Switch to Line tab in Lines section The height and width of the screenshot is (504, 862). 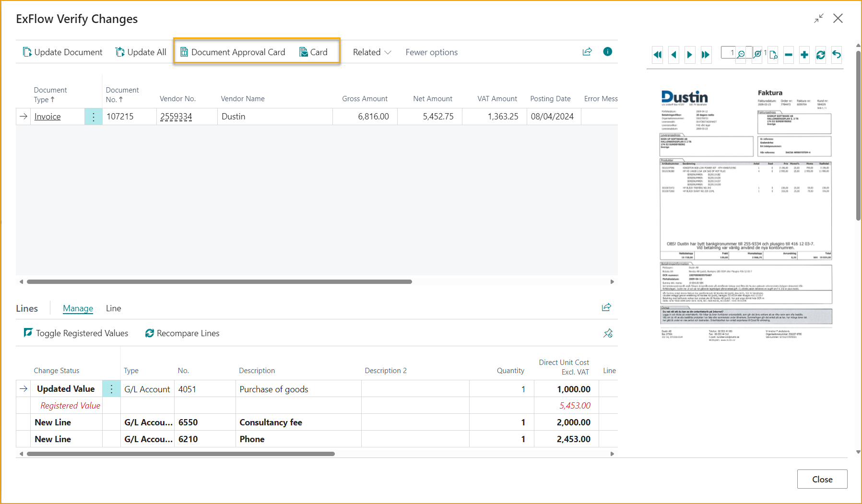[x=113, y=308]
